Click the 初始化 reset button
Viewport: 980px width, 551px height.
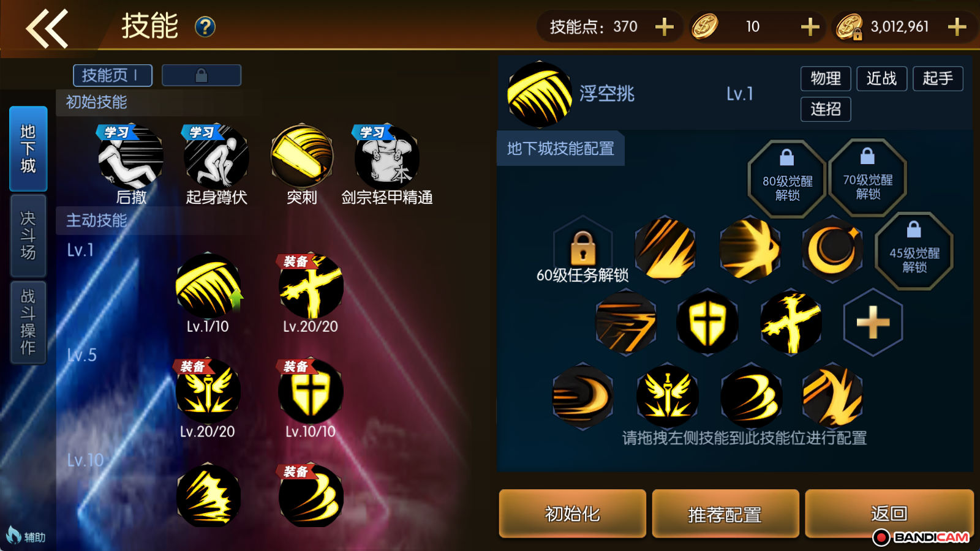pos(573,514)
